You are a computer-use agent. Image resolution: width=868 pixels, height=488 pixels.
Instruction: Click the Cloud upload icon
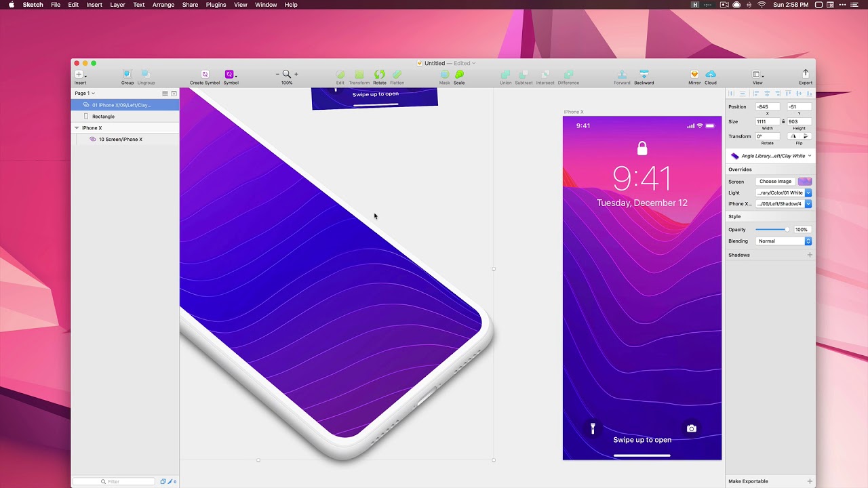click(x=710, y=74)
